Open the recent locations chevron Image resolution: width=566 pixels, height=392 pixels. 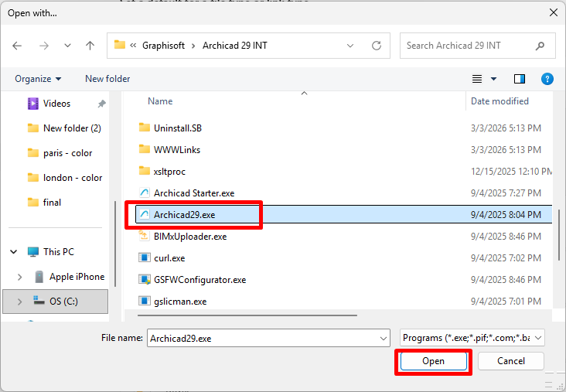tap(67, 46)
